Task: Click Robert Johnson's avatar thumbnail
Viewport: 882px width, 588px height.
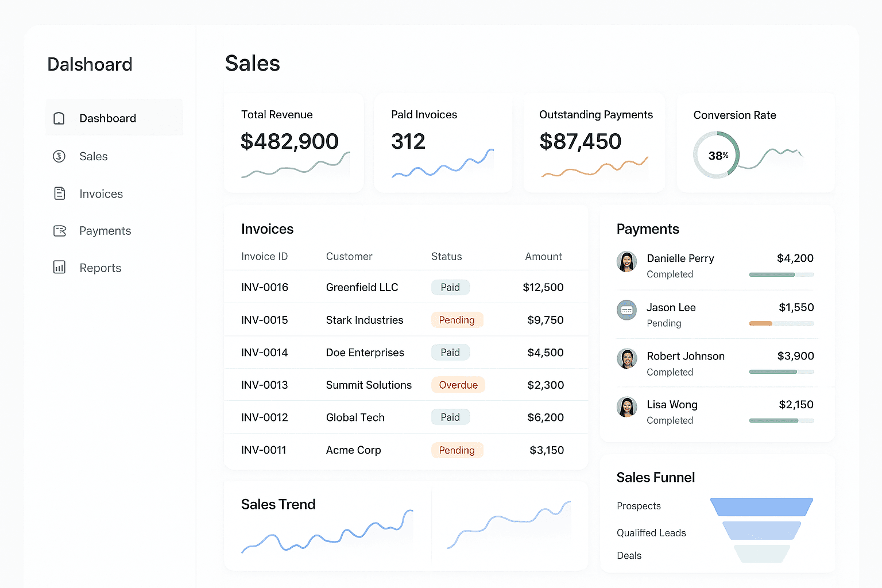Action: pyautogui.click(x=626, y=358)
